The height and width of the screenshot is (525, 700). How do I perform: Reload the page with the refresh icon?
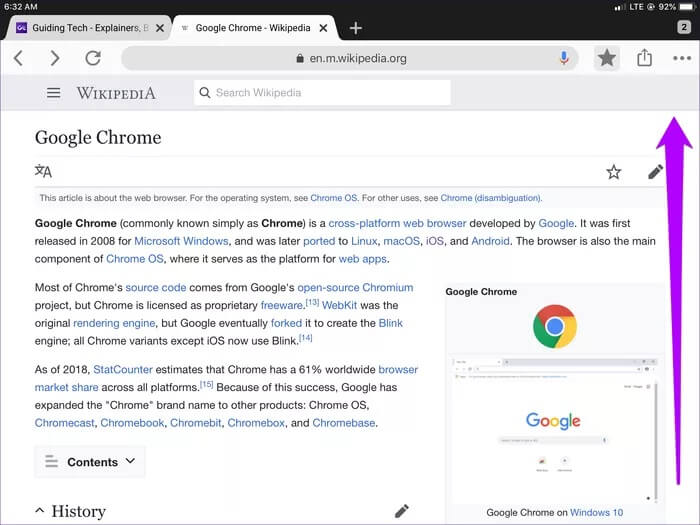pos(93,58)
